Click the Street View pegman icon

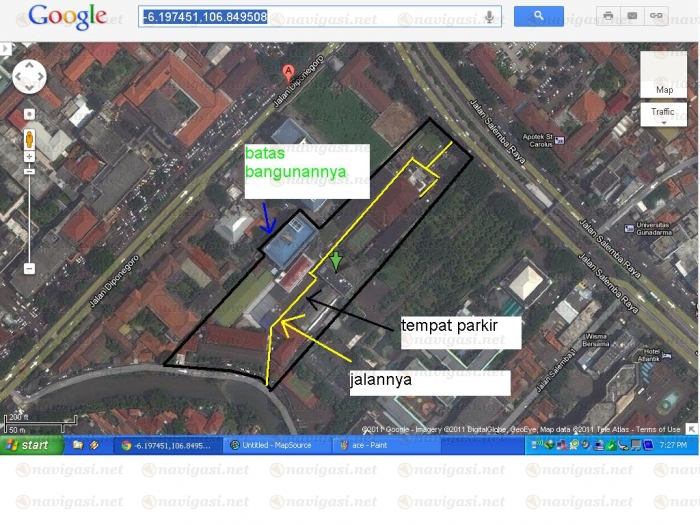pyautogui.click(x=29, y=138)
